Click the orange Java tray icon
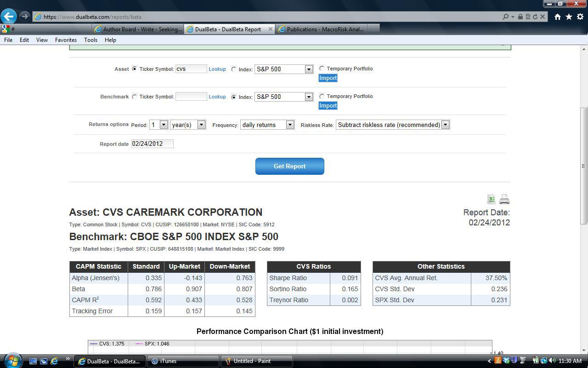This screenshot has width=588, height=368. coord(498,361)
